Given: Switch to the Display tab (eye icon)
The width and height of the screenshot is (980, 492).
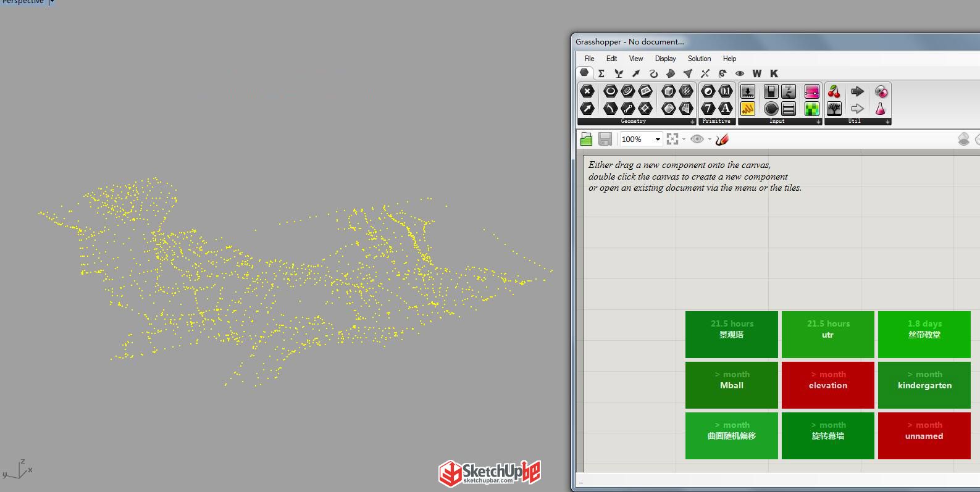Looking at the screenshot, I should tap(740, 73).
